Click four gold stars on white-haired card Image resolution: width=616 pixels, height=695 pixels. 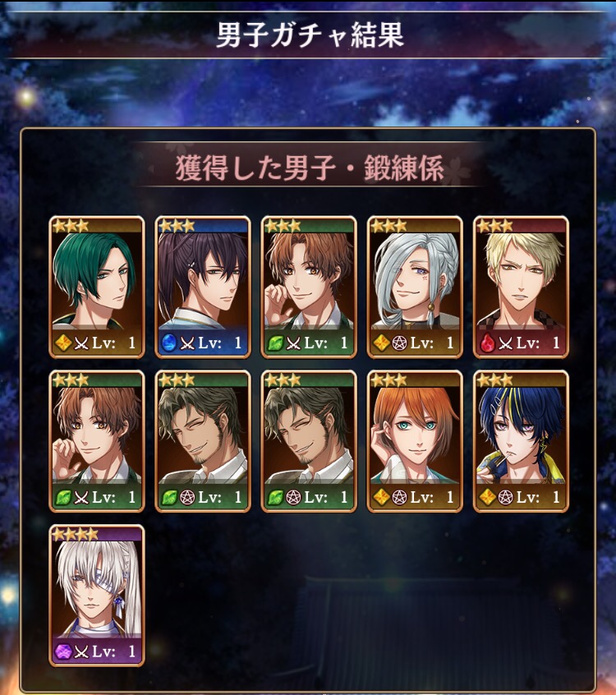[x=75, y=534]
